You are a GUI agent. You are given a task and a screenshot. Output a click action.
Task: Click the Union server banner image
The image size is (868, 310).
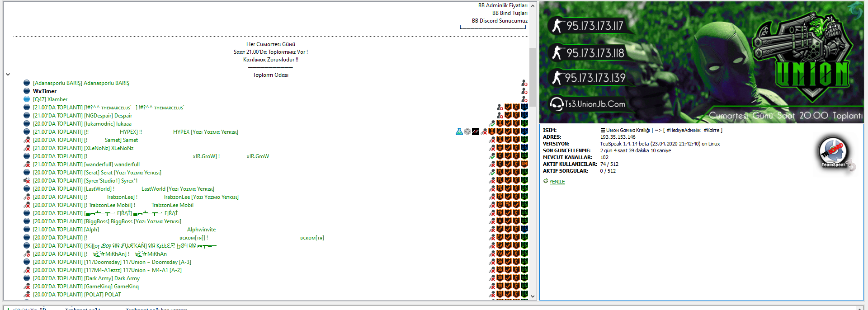(x=701, y=62)
